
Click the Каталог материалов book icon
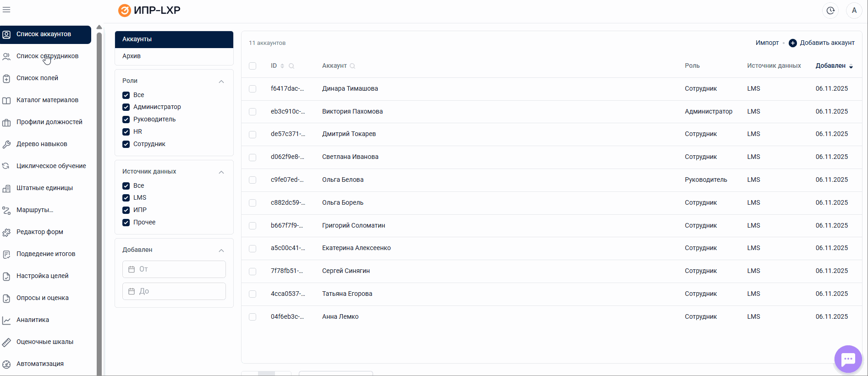point(6,100)
